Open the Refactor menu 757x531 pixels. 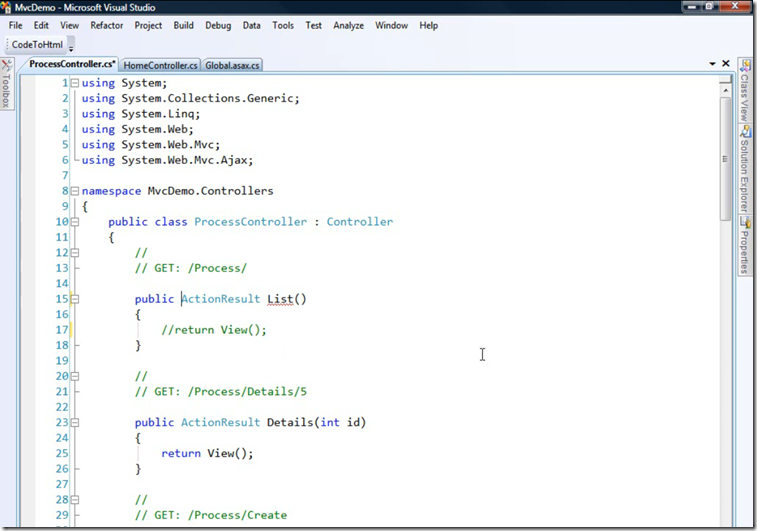(x=107, y=26)
